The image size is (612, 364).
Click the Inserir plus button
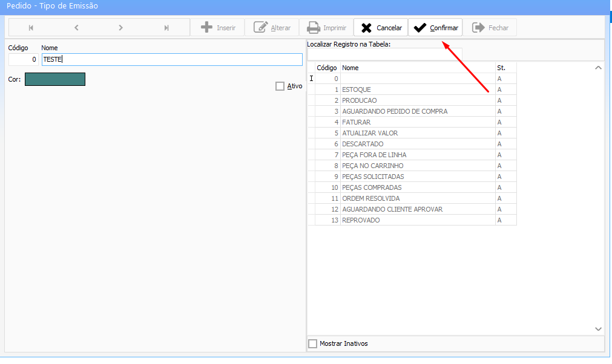click(x=218, y=28)
